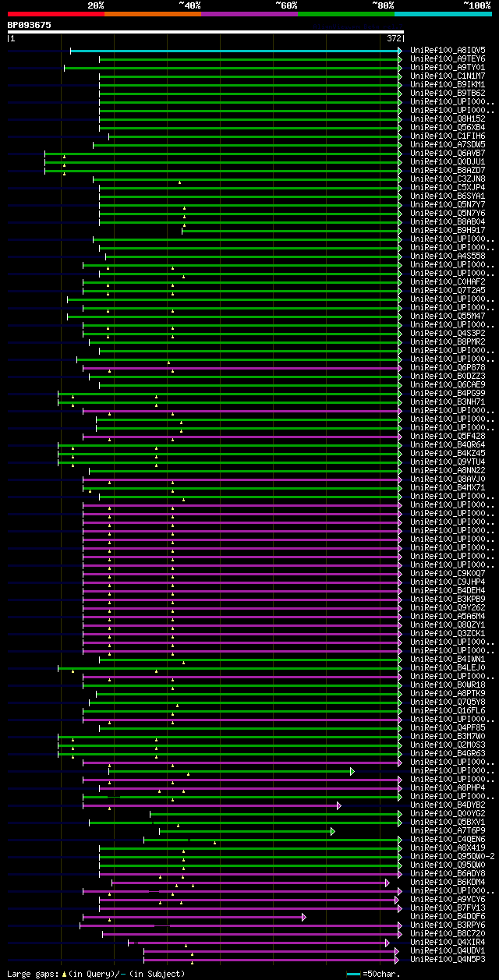Open the UniRef100_C3ZJN8 entry
499x980 pixels.
tap(448, 179)
